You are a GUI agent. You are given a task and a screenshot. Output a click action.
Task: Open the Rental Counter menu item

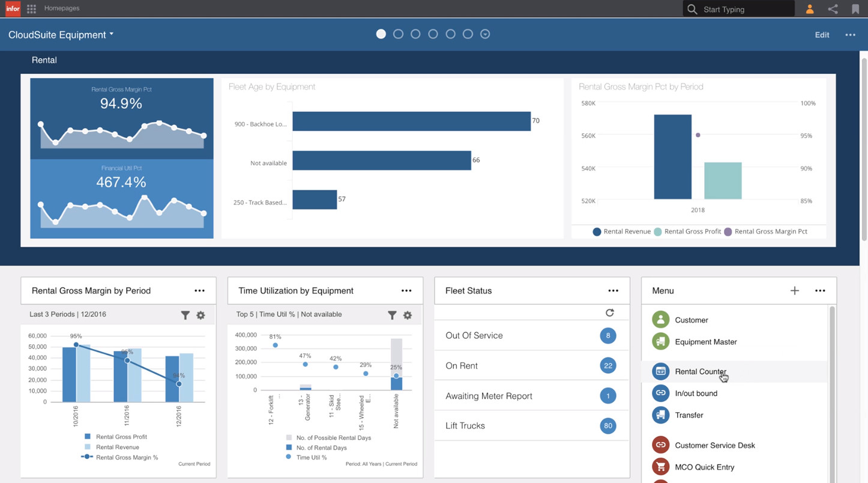pyautogui.click(x=701, y=371)
